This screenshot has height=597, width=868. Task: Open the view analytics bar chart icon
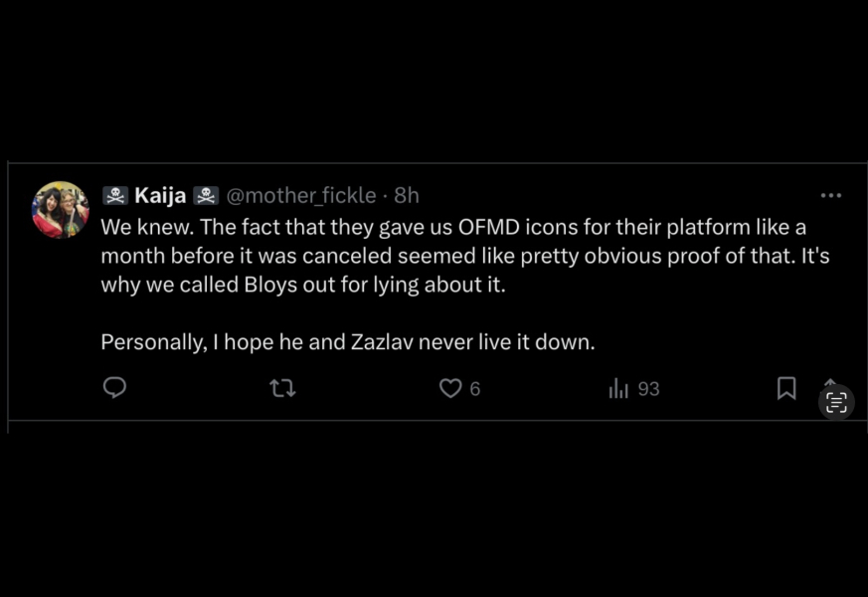[x=618, y=388]
